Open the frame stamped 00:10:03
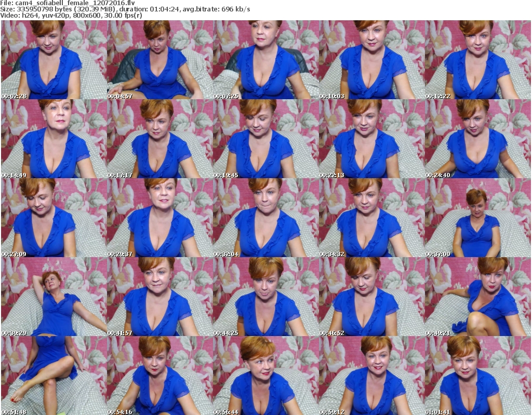 (372, 60)
